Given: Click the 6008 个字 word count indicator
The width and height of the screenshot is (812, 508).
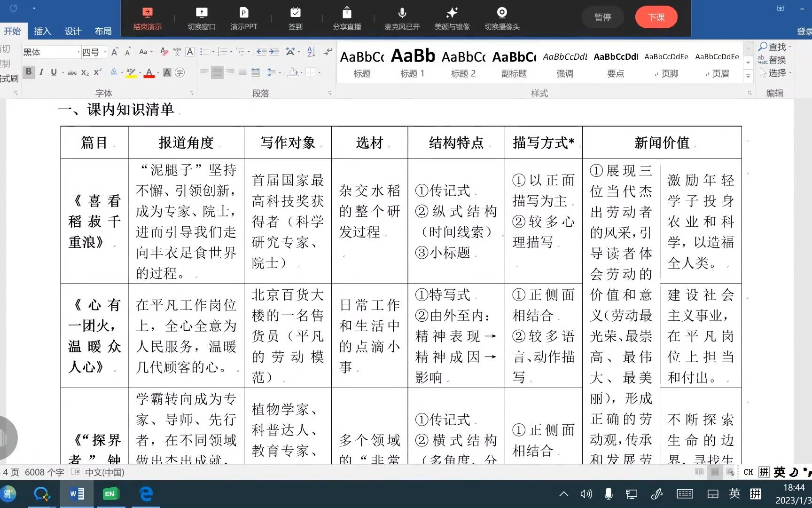Looking at the screenshot, I should point(45,472).
